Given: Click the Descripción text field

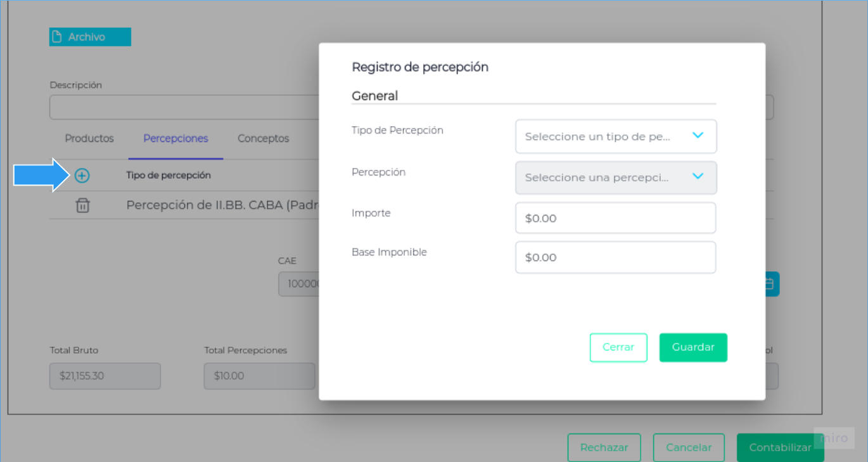Looking at the screenshot, I should (184, 108).
